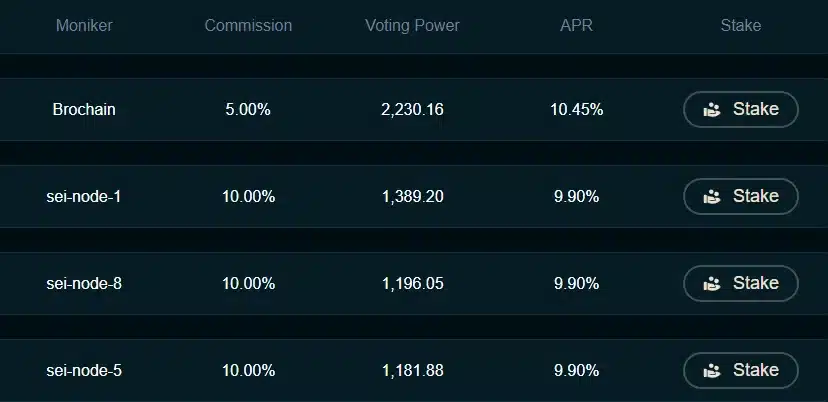Select Brochain's 10.45% APR value
This screenshot has height=402, width=828.
pyautogui.click(x=576, y=110)
